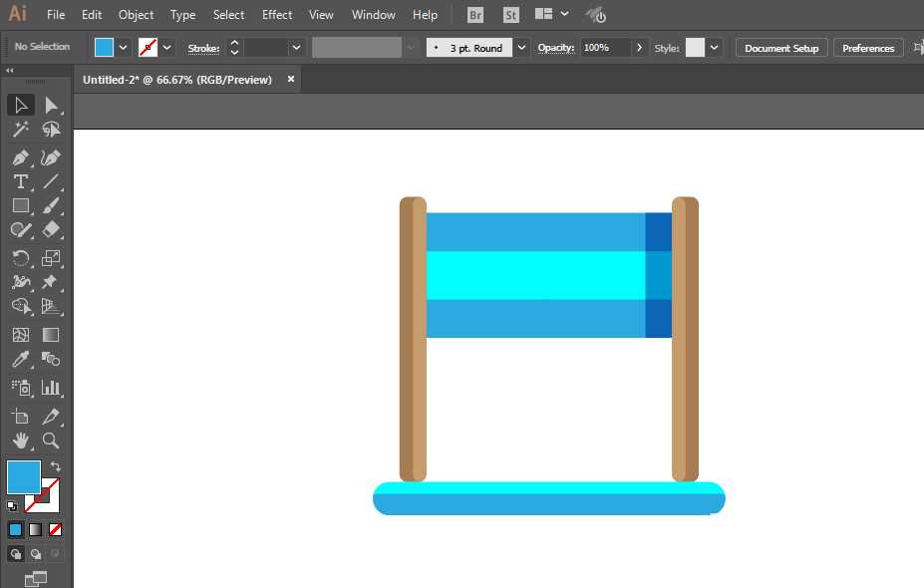Select the Rotate tool
The image size is (924, 588).
click(x=20, y=257)
